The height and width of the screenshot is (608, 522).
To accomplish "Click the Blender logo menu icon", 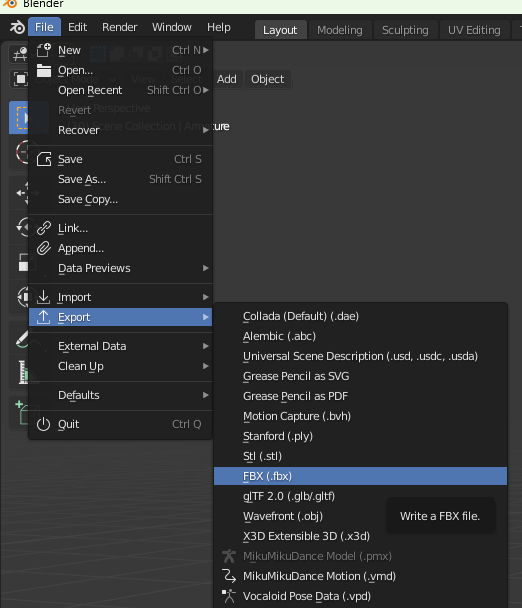I will click(17, 28).
